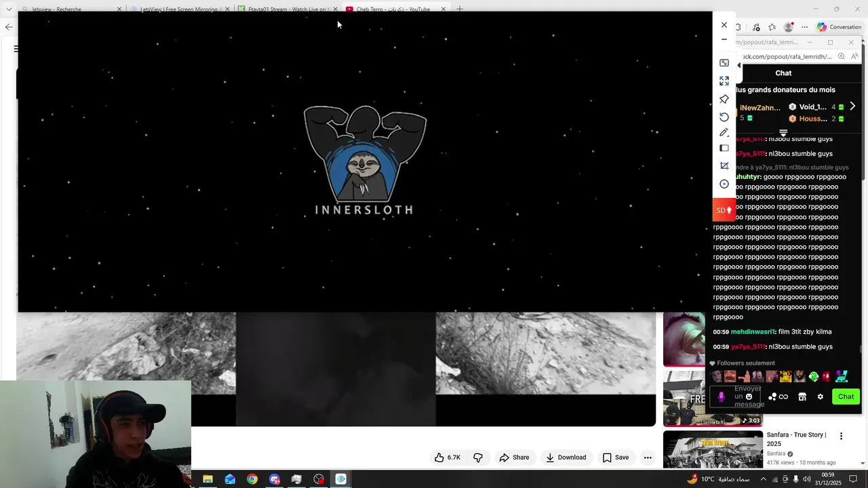
Task: Collapse the donors leaderboard handle
Action: click(x=783, y=133)
